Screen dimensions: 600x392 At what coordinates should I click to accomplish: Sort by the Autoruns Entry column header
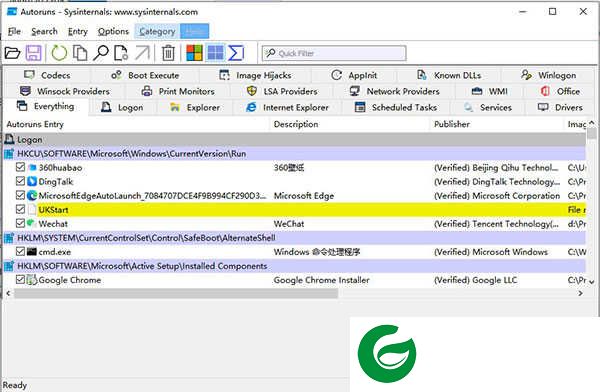(137, 124)
